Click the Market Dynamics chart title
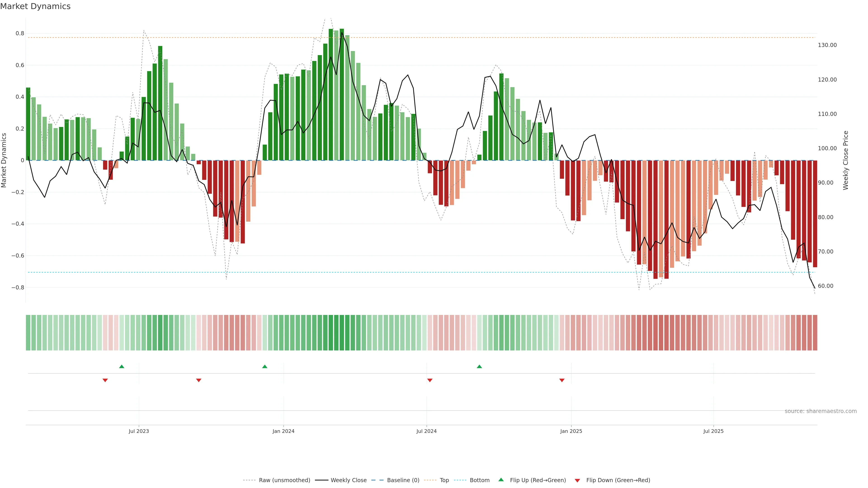868x488 pixels. [35, 6]
